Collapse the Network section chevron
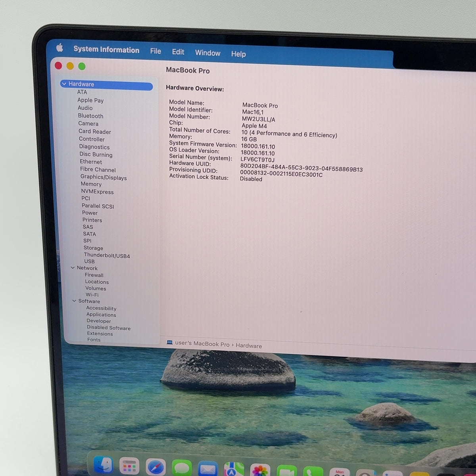Screen dimensions: 476x476 [73, 268]
